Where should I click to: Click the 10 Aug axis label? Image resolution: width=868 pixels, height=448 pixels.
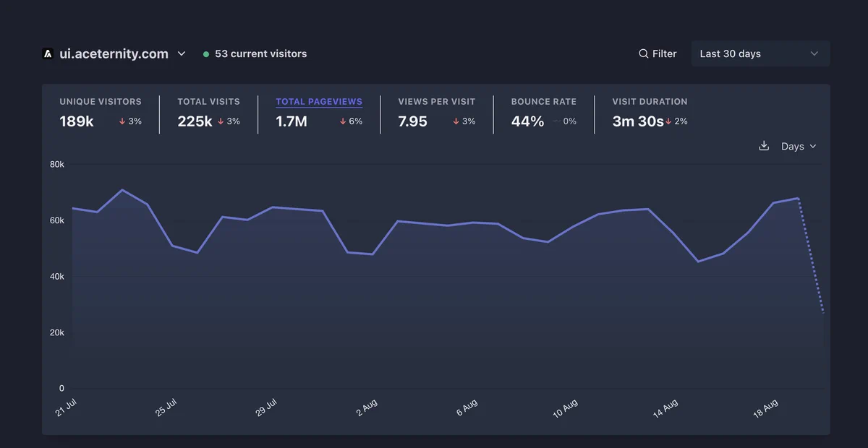point(566,408)
